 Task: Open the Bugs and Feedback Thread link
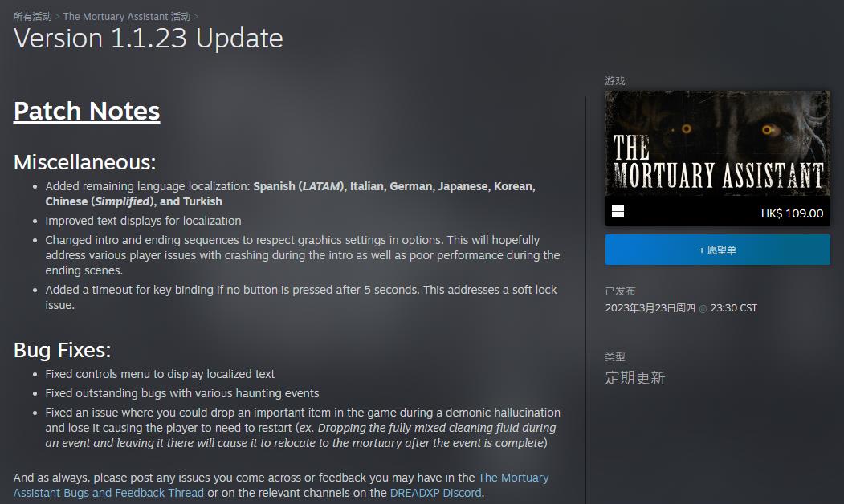(281, 486)
